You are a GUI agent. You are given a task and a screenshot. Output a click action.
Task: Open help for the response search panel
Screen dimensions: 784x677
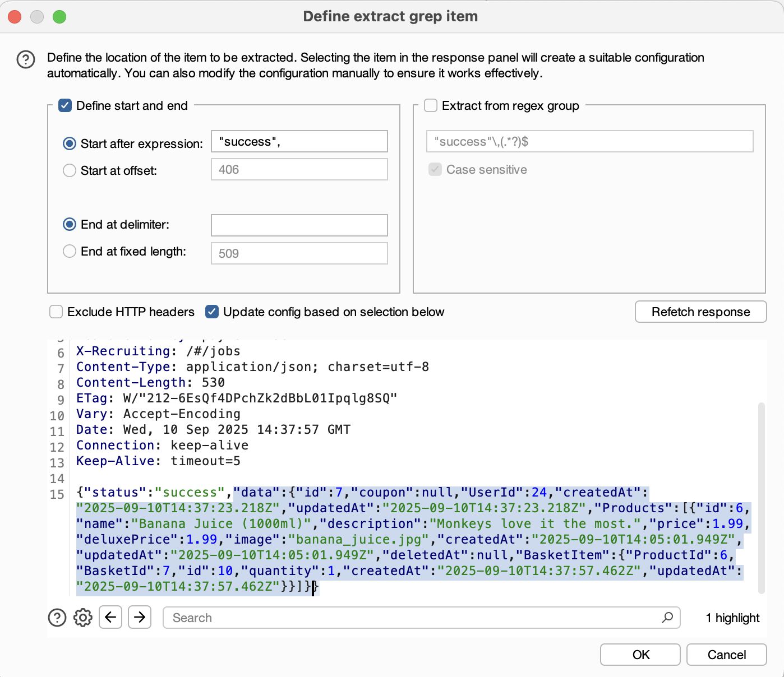click(57, 618)
